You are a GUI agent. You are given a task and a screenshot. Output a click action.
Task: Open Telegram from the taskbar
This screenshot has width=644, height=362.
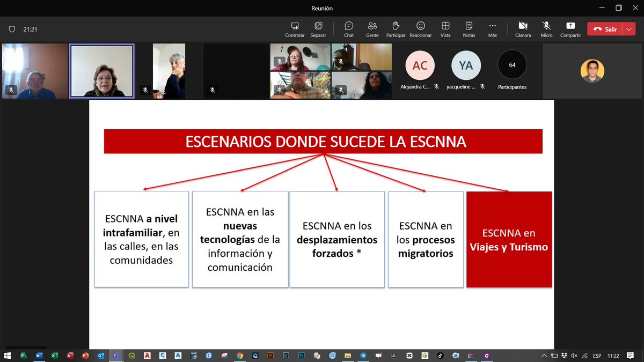[363, 356]
